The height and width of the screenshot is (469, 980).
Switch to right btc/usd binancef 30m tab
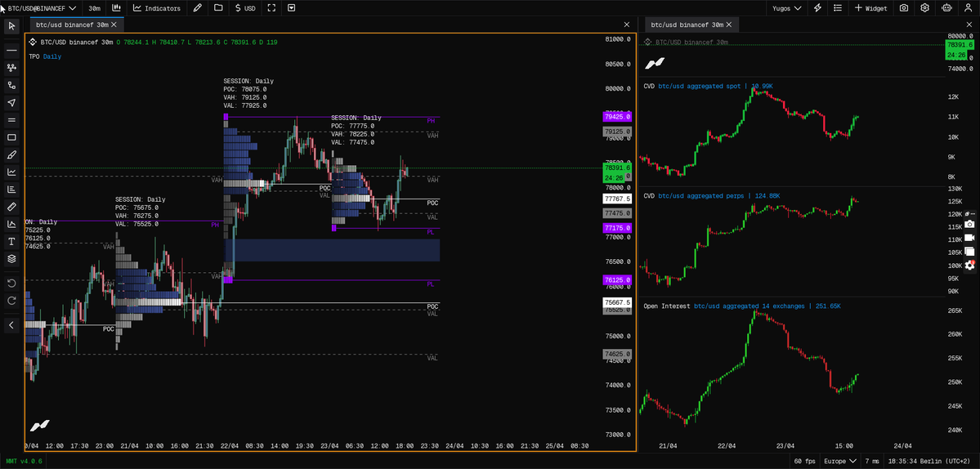coord(687,25)
